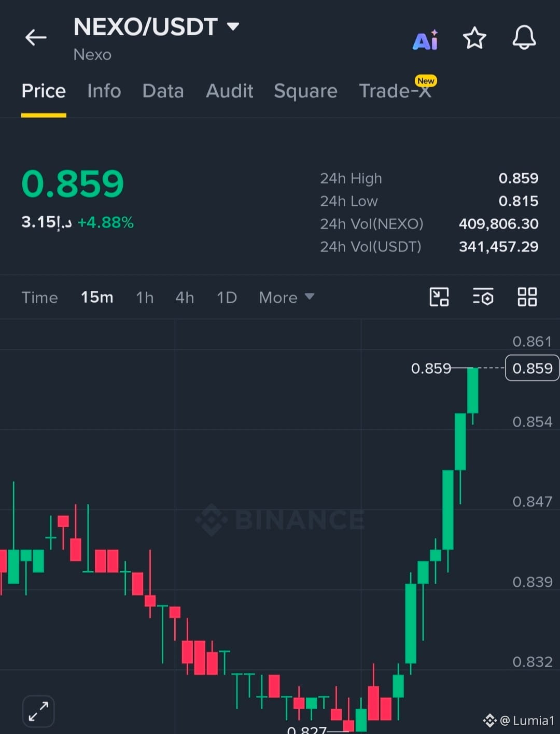
Task: Select the 1h chart interval
Action: (x=145, y=298)
